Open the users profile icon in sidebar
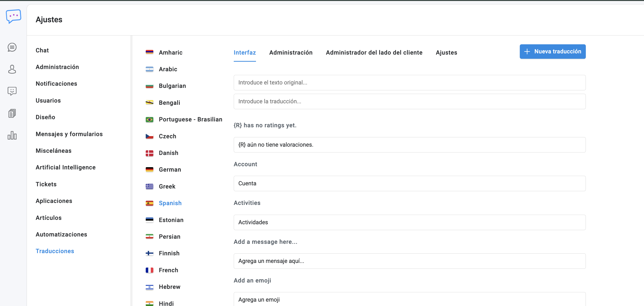Screen dimensions: 644x306 coord(12,69)
